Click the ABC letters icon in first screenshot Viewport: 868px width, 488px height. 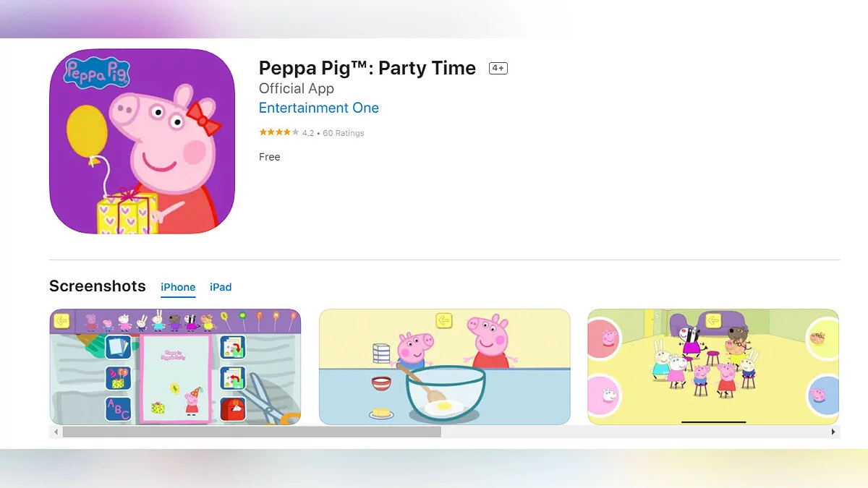(x=119, y=408)
